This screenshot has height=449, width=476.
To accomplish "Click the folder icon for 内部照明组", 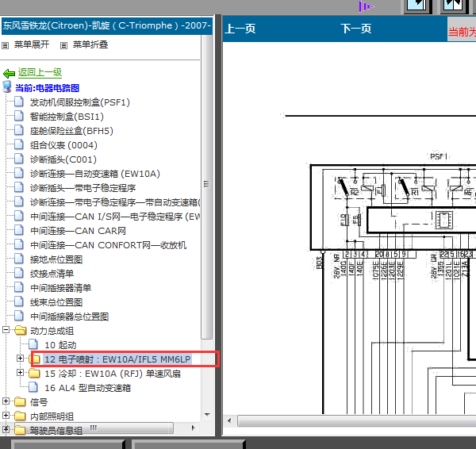I will tap(20, 416).
